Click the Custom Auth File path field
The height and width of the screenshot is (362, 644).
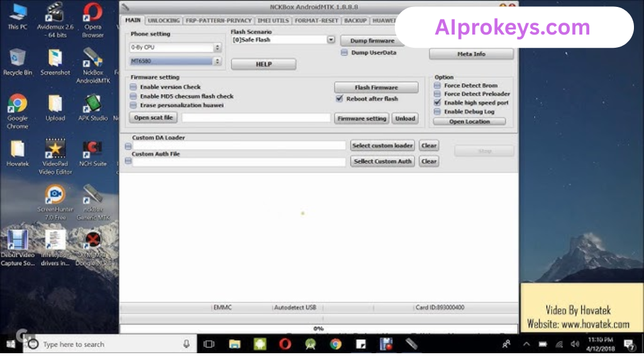[239, 162]
